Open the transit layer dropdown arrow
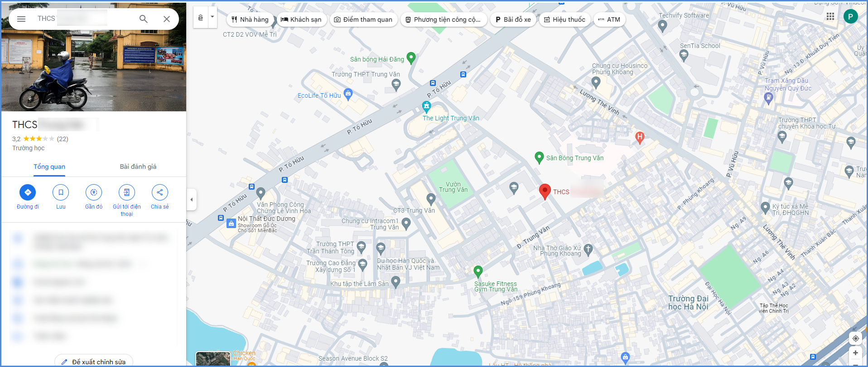This screenshot has width=868, height=367. [212, 17]
